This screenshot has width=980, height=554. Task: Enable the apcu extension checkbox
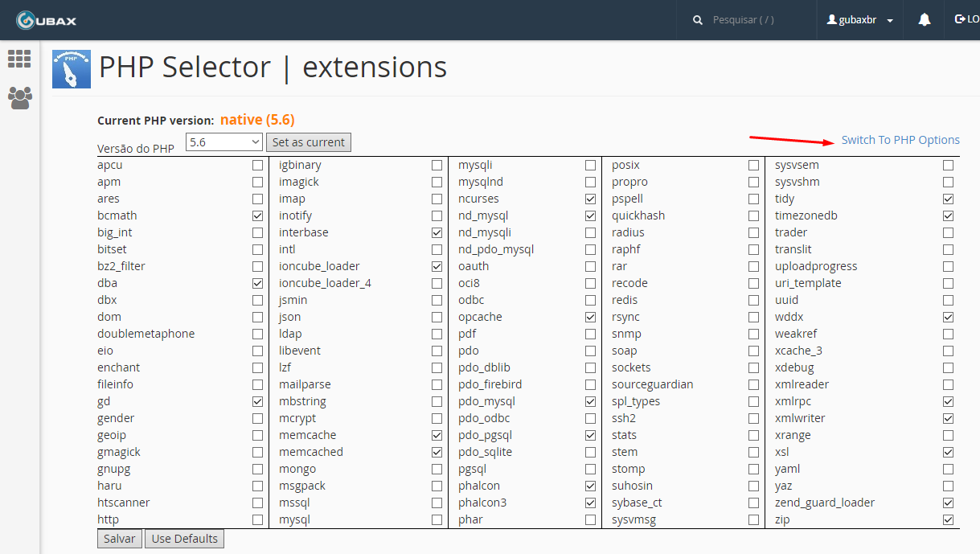[257, 165]
